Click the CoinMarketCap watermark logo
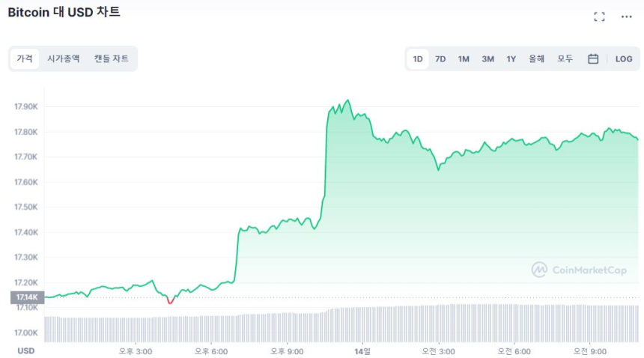The height and width of the screenshot is (358, 644). pos(579,270)
